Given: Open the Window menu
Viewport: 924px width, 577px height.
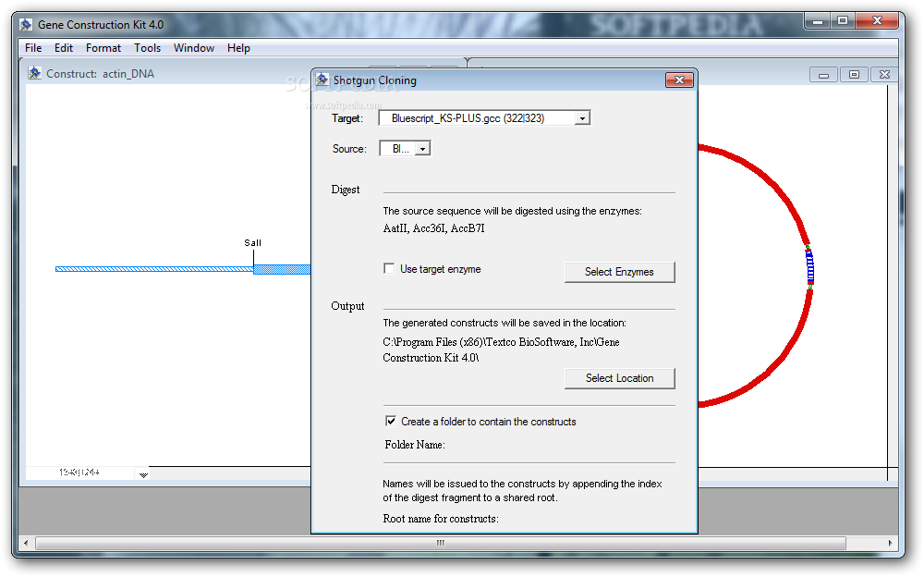Looking at the screenshot, I should [194, 48].
